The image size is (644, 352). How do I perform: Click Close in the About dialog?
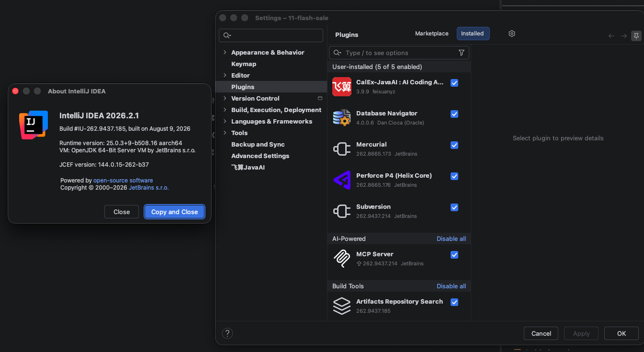coord(121,212)
